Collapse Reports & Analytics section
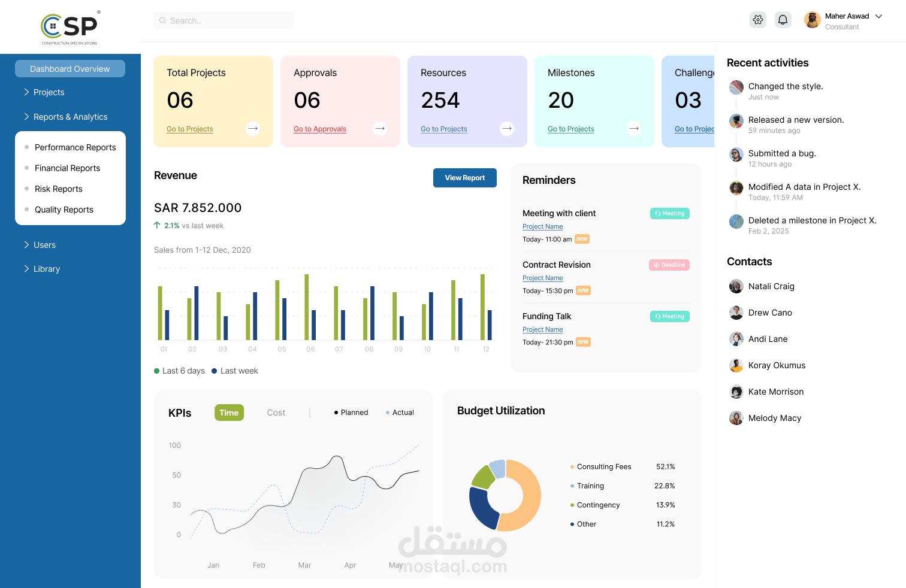 click(66, 117)
